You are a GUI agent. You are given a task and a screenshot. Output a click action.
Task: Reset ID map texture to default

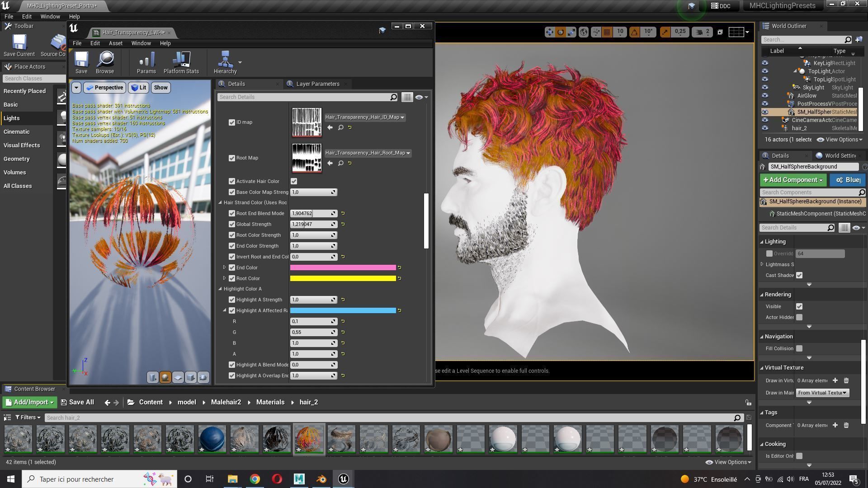pos(350,127)
